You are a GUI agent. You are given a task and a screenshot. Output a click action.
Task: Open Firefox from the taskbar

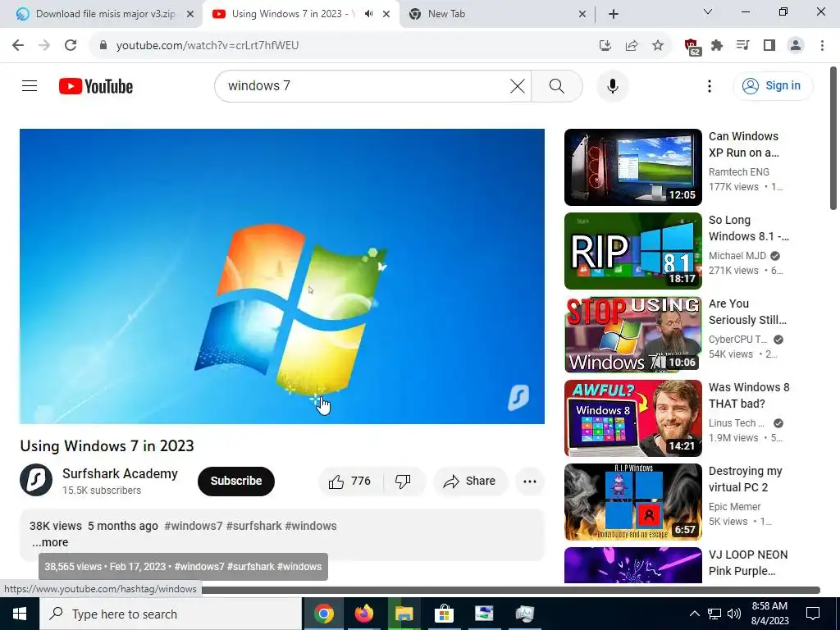tap(363, 614)
